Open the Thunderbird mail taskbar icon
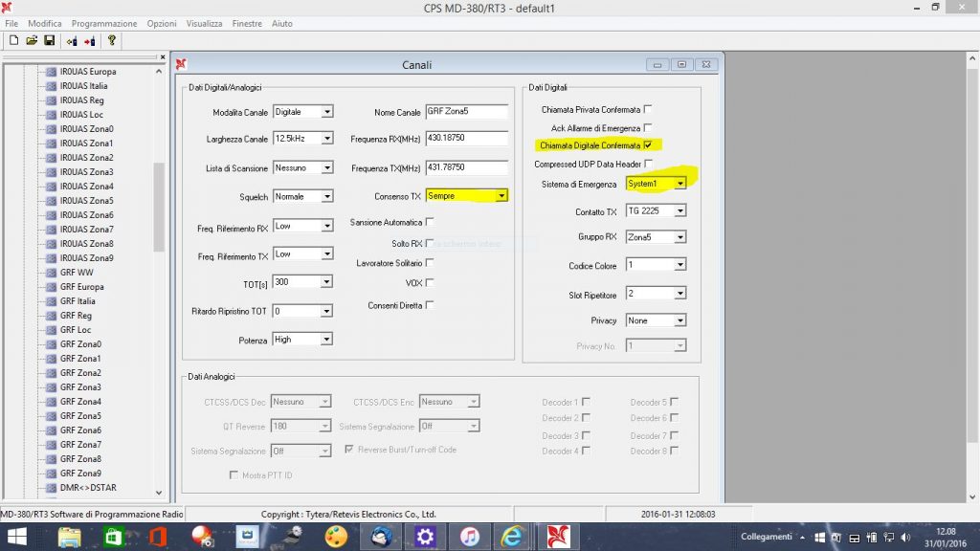Viewport: 980px width, 551px height. pos(381,537)
